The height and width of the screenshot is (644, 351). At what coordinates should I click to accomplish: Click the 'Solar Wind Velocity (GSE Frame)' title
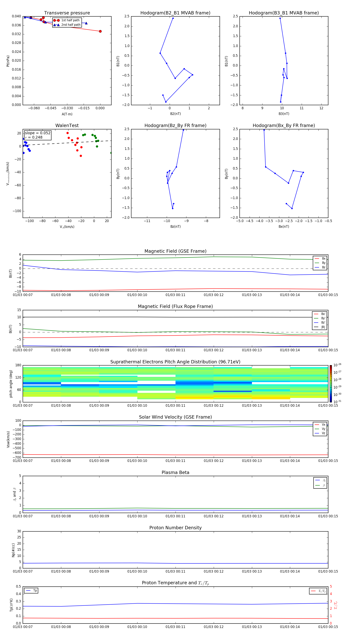tap(175, 417)
